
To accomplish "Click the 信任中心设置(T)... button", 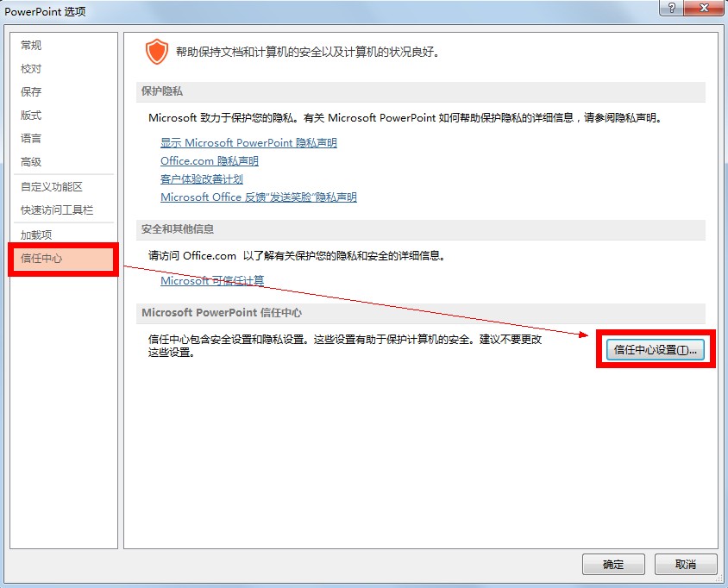I will click(x=655, y=350).
